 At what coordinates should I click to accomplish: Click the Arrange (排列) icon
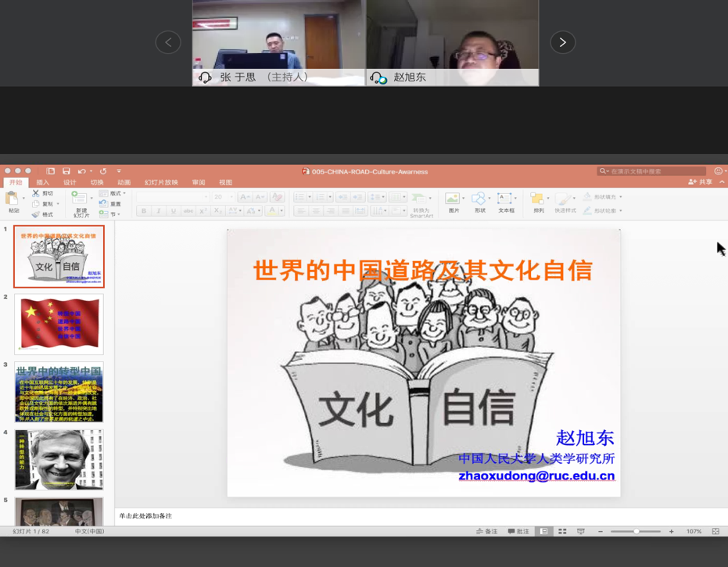tap(538, 199)
